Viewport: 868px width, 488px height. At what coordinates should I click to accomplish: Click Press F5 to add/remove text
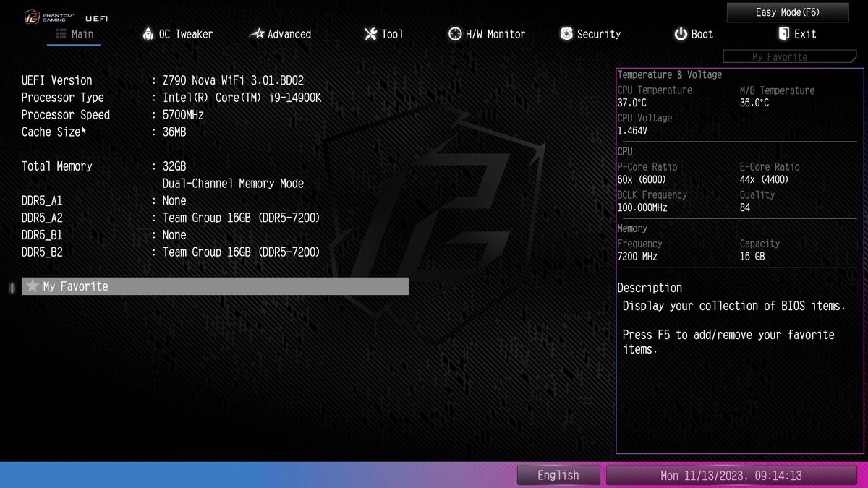(728, 342)
